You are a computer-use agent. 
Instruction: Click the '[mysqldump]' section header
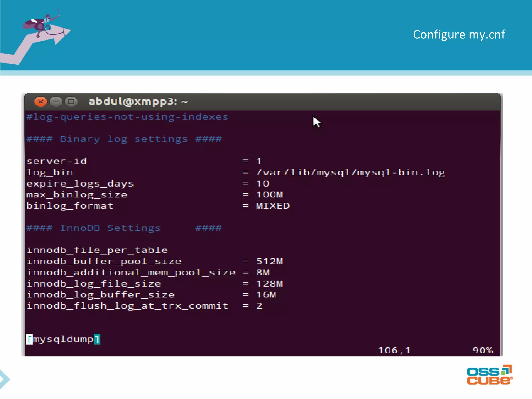63,339
